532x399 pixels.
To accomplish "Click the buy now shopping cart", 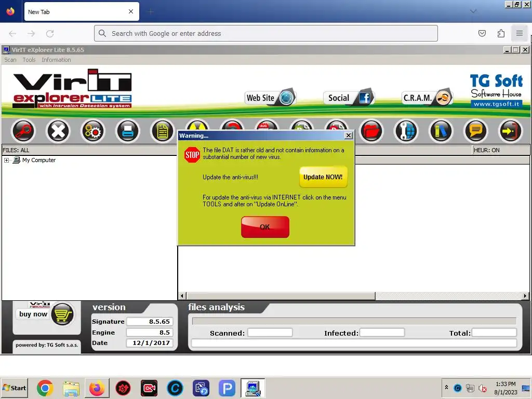I will click(x=46, y=314).
